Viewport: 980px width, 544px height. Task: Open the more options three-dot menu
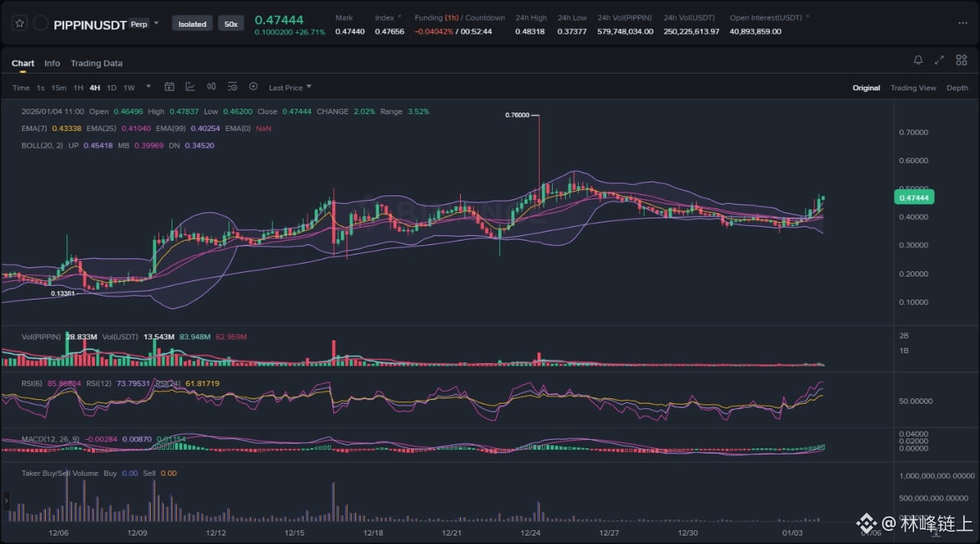(x=962, y=23)
